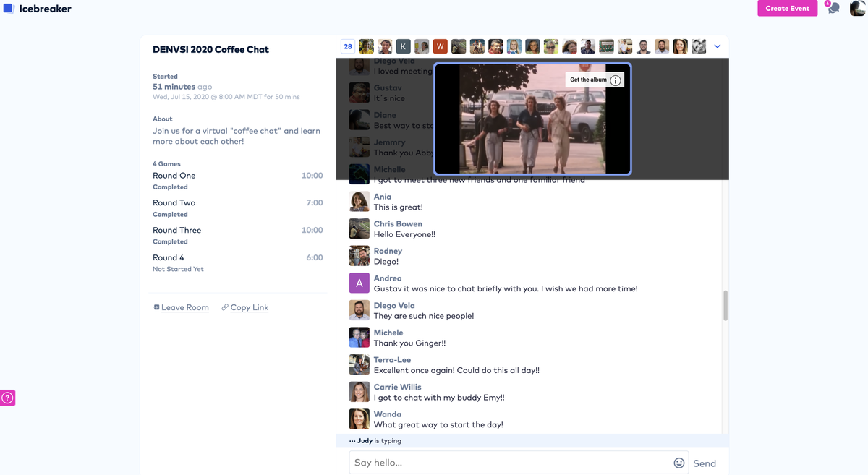The height and width of the screenshot is (475, 868).
Task: Click message 'Thank you Ginger!!'
Action: pos(409,343)
